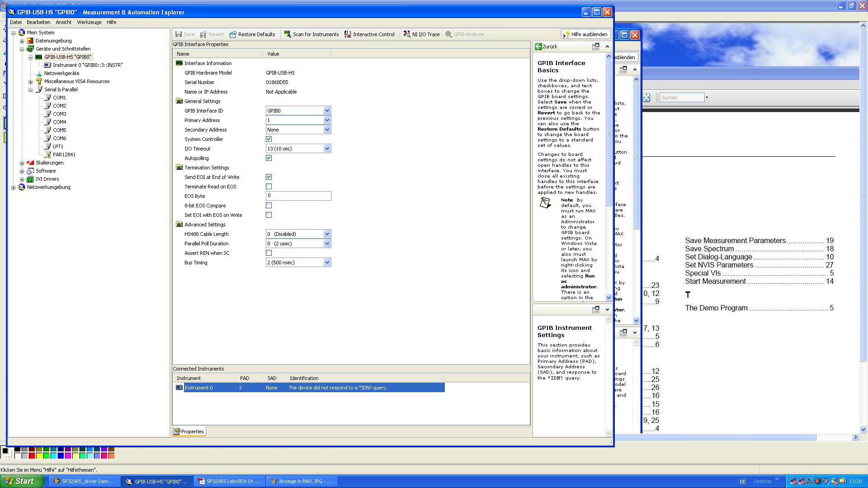Viewport: 868px width, 488px height.
Task: Click the Windows Start button
Action: coord(20,481)
